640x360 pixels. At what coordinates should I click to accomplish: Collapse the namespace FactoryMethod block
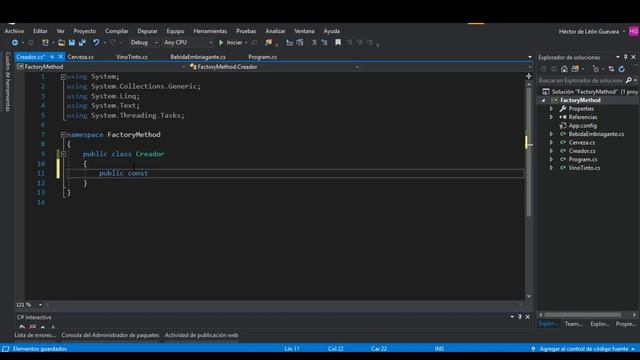coord(63,134)
